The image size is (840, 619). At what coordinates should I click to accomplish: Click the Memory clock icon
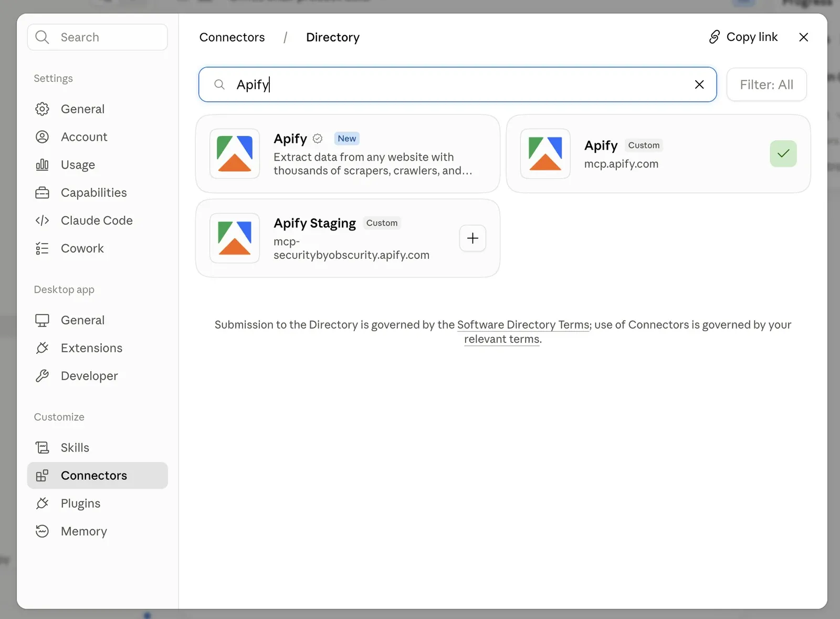(42, 531)
